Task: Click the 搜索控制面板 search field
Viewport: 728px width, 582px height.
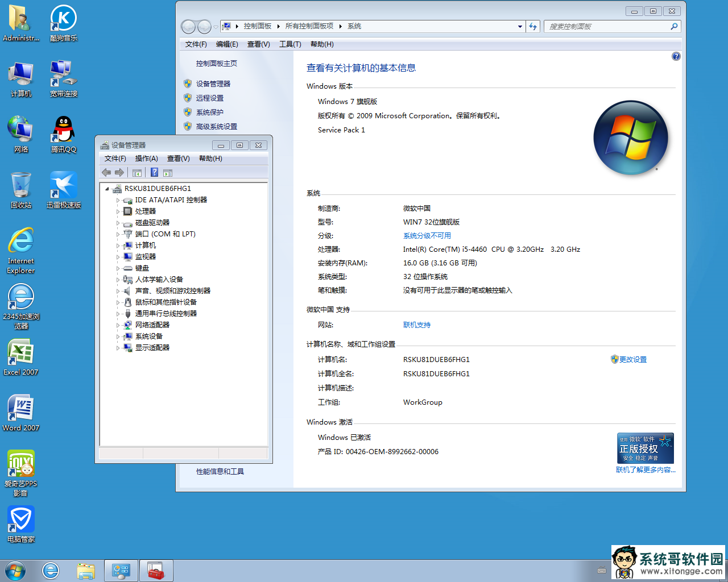Action: coord(612,26)
